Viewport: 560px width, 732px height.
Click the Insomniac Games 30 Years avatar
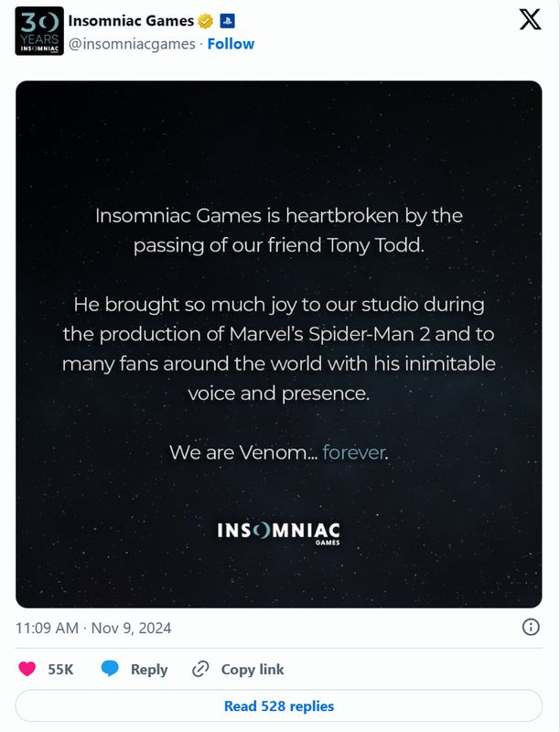pyautogui.click(x=39, y=32)
